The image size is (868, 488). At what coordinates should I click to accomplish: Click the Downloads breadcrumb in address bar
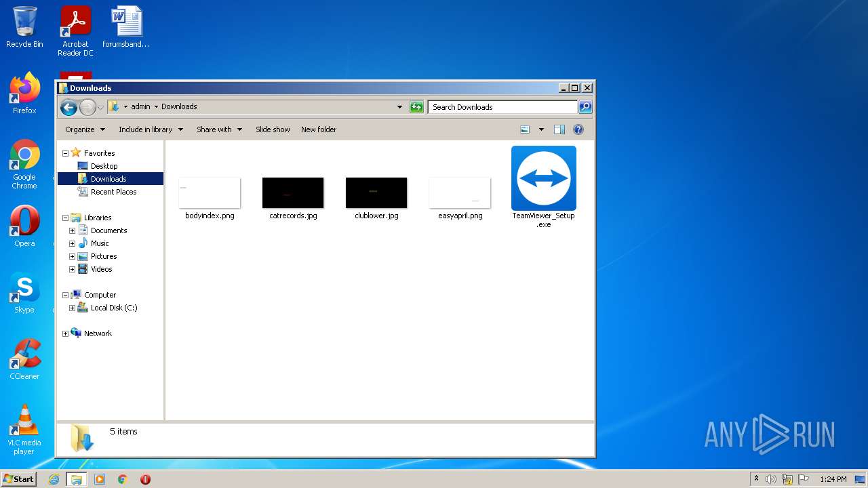coord(179,106)
